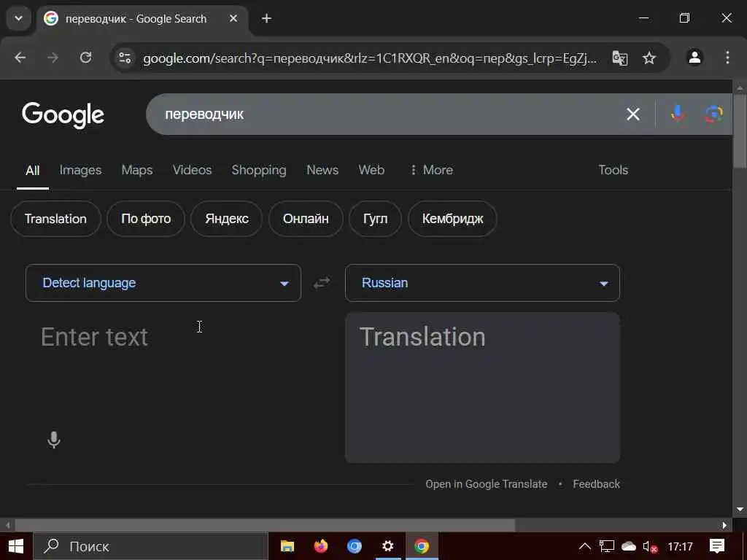Switch to Google Chrome in the taskbar
Viewport: 747px width, 560px height.
pyautogui.click(x=421, y=546)
